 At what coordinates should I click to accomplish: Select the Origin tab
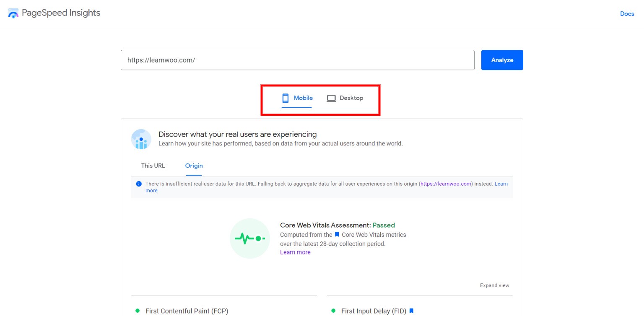click(x=194, y=166)
